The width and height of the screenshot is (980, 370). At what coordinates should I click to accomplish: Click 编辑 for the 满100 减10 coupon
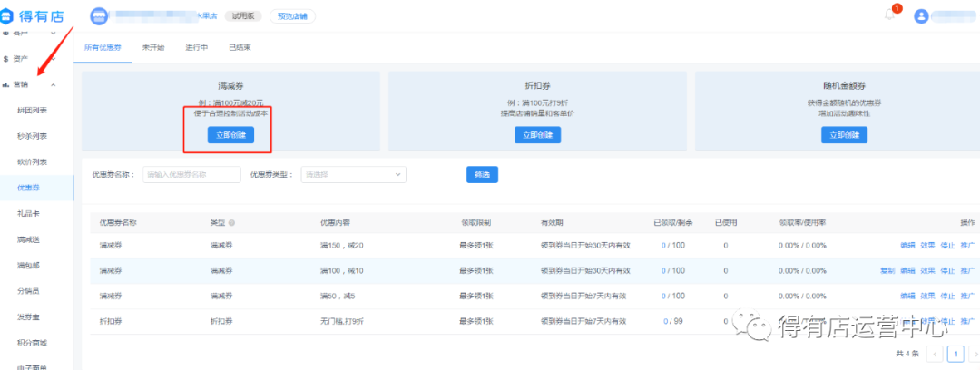(x=907, y=270)
